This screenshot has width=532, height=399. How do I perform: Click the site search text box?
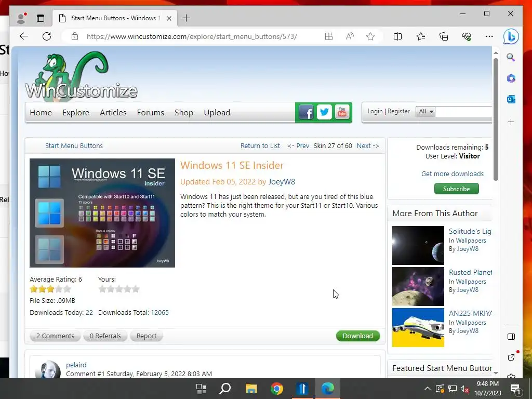463,111
